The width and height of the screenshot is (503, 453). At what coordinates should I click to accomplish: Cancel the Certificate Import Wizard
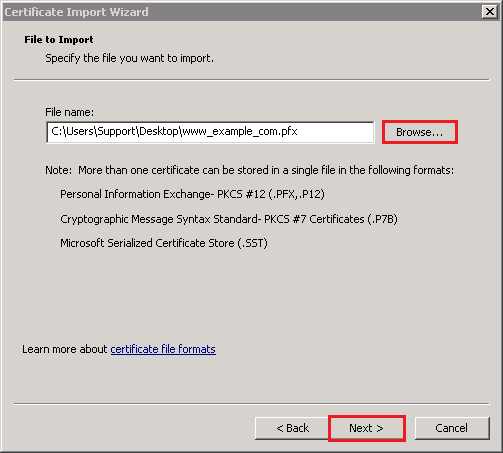pyautogui.click(x=452, y=428)
